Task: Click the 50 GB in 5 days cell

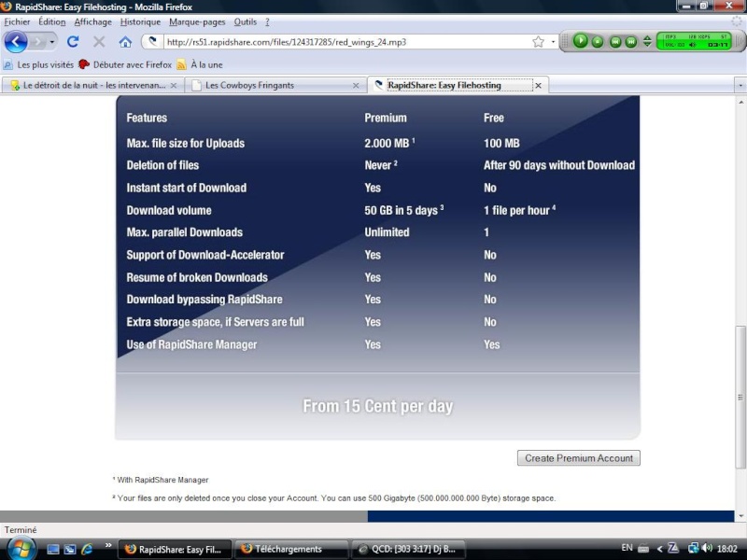Action: point(404,210)
